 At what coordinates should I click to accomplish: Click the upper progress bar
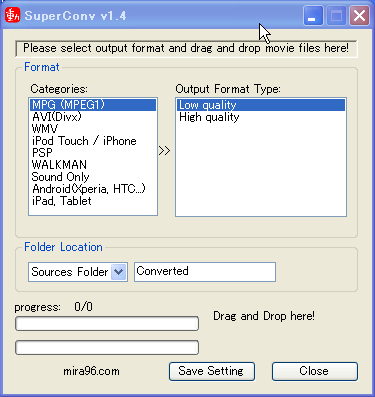107,324
